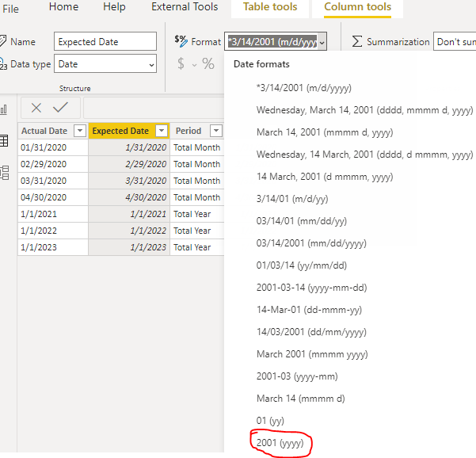Choose 03/14/01 (mm/dd/yy) format
This screenshot has width=476, height=458.
(x=302, y=221)
